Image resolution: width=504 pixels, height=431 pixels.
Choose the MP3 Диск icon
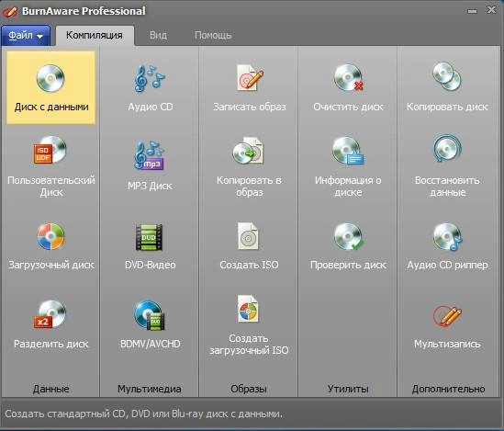pyautogui.click(x=150, y=155)
